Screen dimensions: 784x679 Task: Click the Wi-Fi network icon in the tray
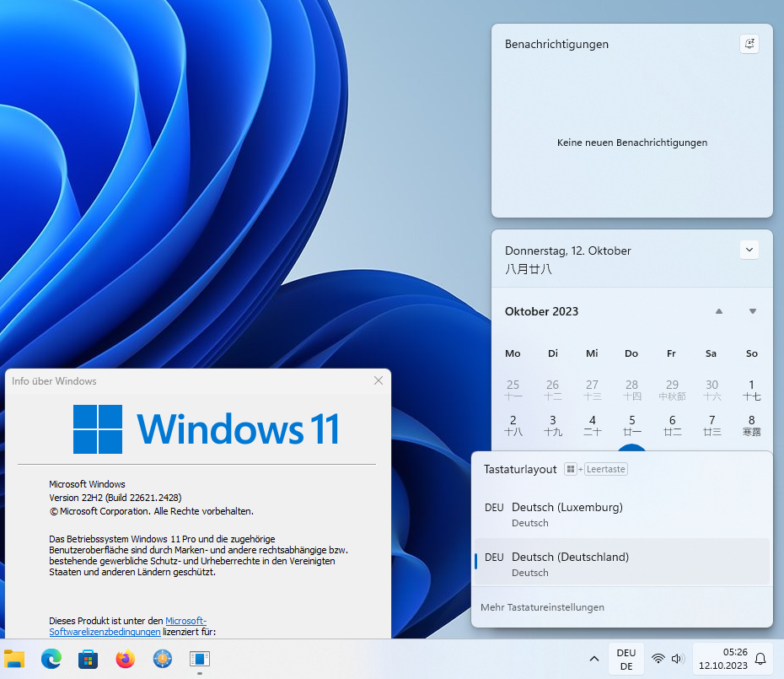click(658, 659)
